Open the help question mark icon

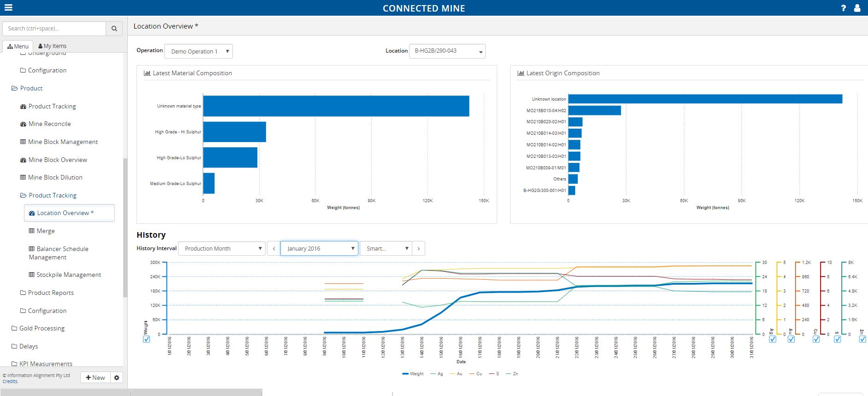click(x=844, y=8)
